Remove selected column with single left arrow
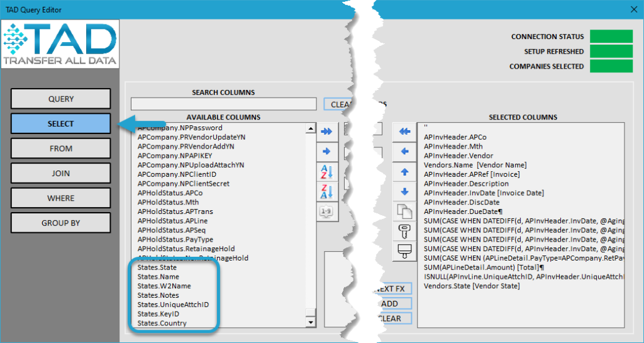The width and height of the screenshot is (644, 343). pyautogui.click(x=404, y=152)
